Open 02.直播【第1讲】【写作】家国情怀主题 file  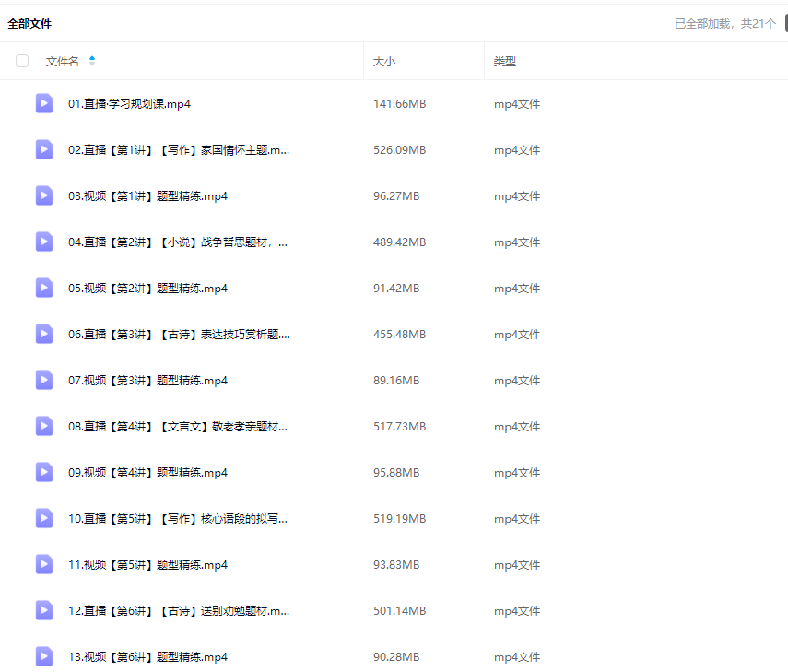(179, 150)
